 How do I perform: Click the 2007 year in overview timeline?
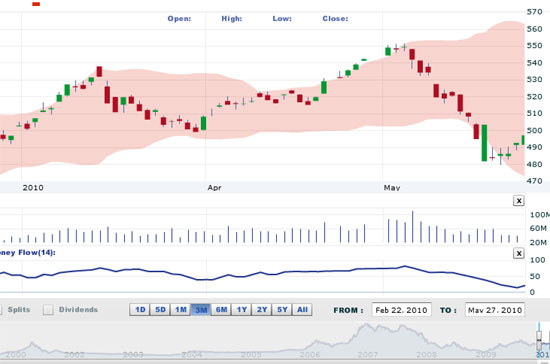pyautogui.click(x=368, y=355)
